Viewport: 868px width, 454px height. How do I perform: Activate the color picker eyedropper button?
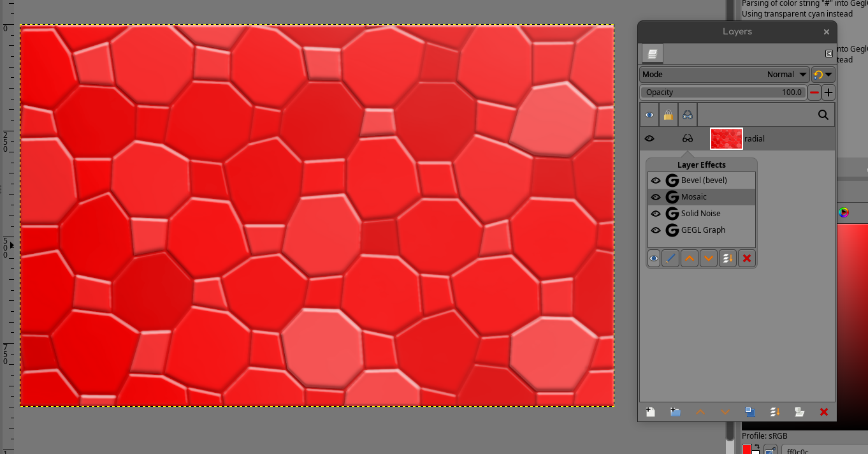click(x=770, y=450)
